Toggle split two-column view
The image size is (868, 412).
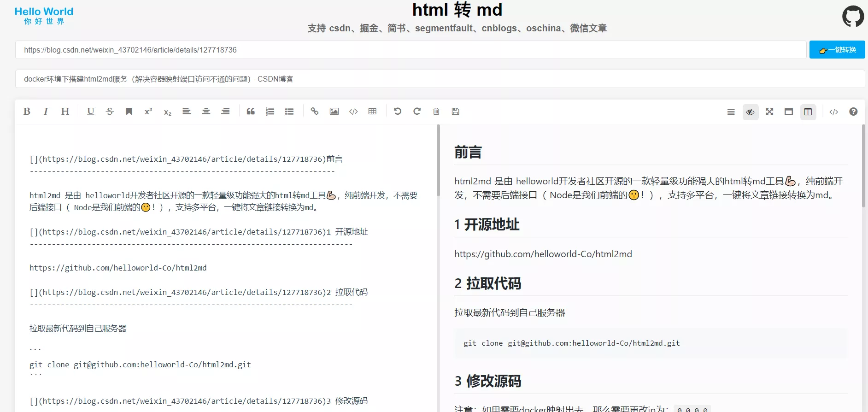coord(808,112)
